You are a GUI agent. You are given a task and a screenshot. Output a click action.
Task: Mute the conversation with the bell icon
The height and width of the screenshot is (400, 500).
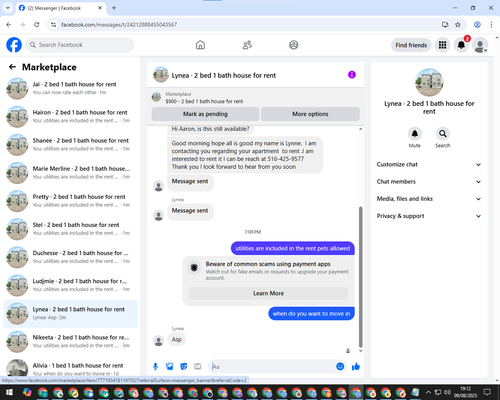coord(415,134)
